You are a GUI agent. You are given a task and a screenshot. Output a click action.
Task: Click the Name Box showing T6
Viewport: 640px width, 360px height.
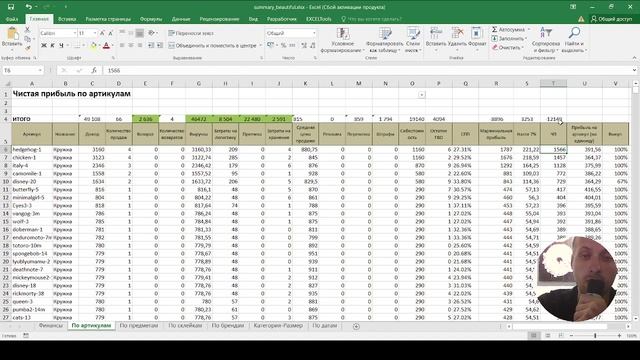coord(22,70)
